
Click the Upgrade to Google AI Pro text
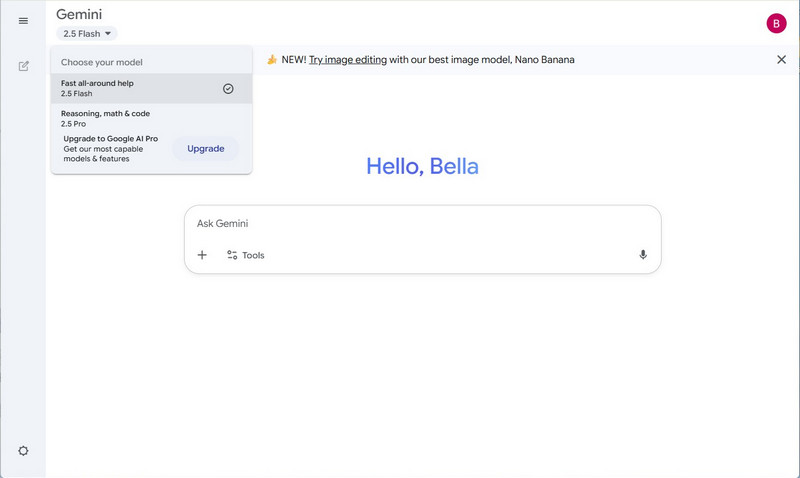click(111, 139)
